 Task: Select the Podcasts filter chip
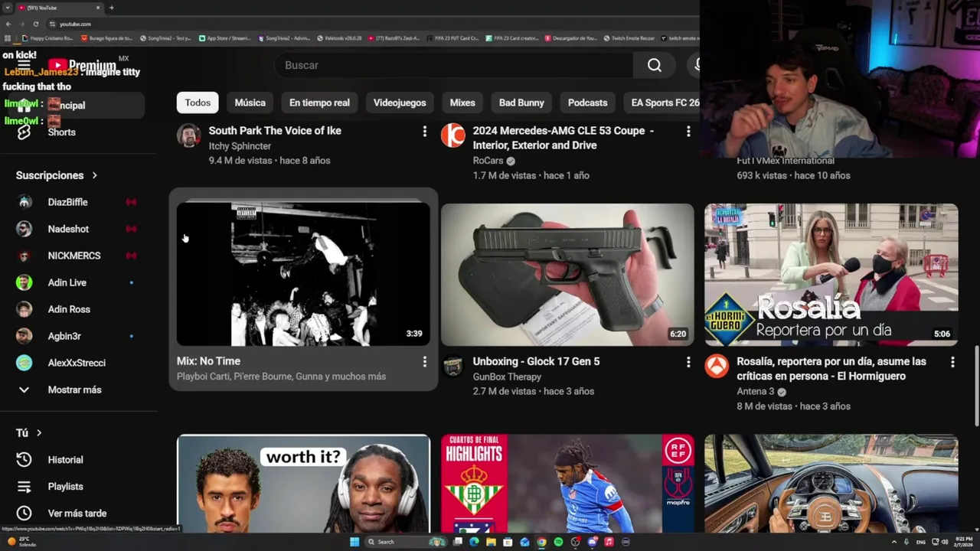[x=587, y=103]
